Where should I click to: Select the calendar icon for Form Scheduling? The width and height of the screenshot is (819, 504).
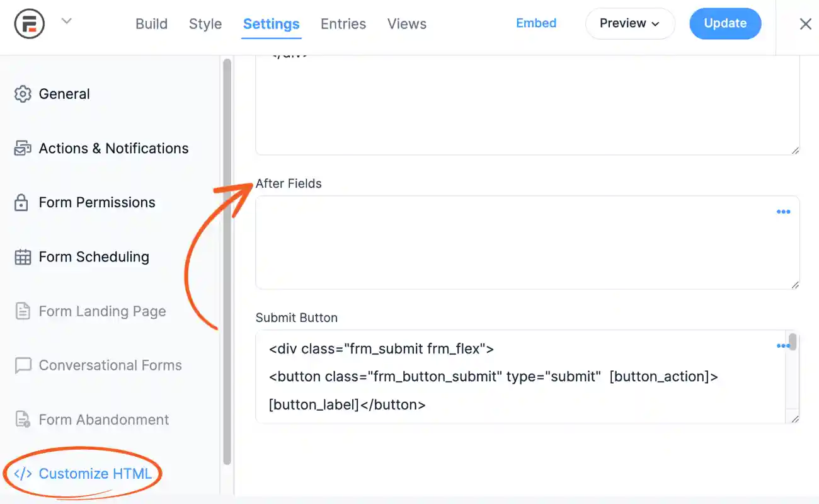pos(23,256)
